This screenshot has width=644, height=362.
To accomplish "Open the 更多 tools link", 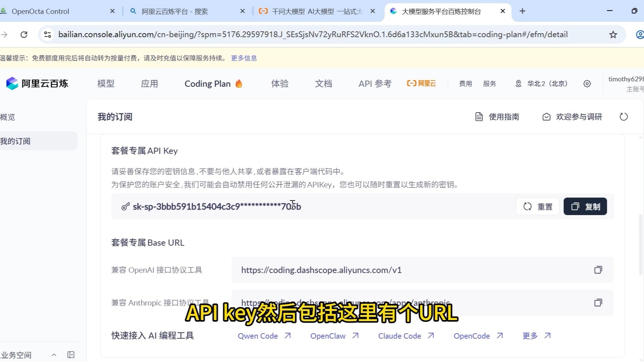I will [536, 336].
